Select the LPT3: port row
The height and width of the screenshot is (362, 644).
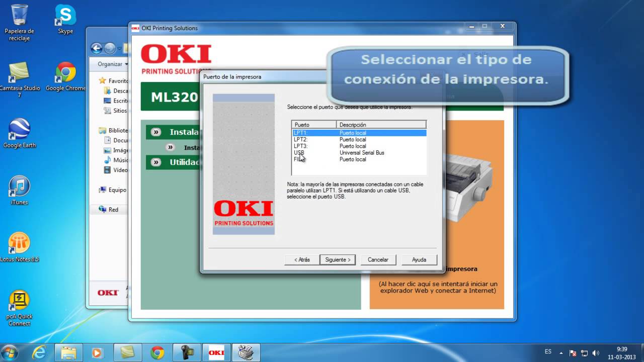coord(359,146)
